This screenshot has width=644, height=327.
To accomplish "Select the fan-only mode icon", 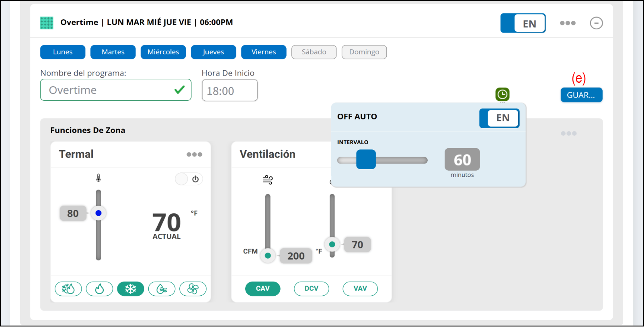I will [193, 289].
